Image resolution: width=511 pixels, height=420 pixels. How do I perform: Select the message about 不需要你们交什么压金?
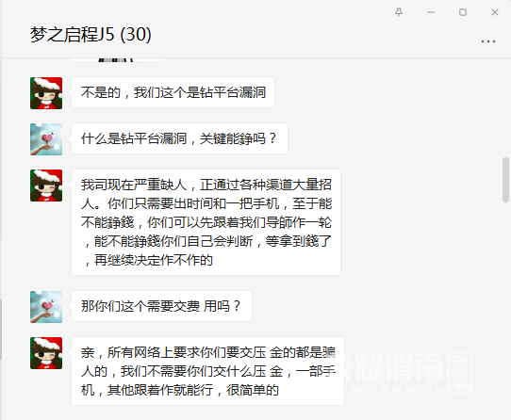point(208,371)
